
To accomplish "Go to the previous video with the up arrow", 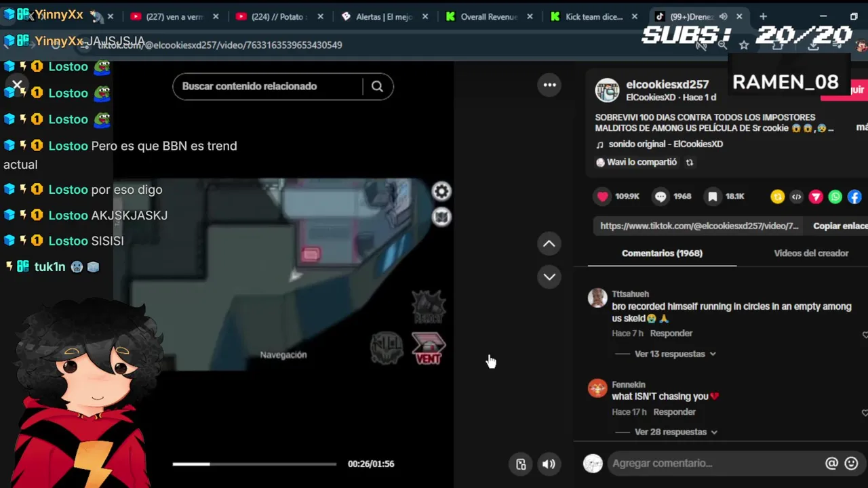I will coord(549,243).
